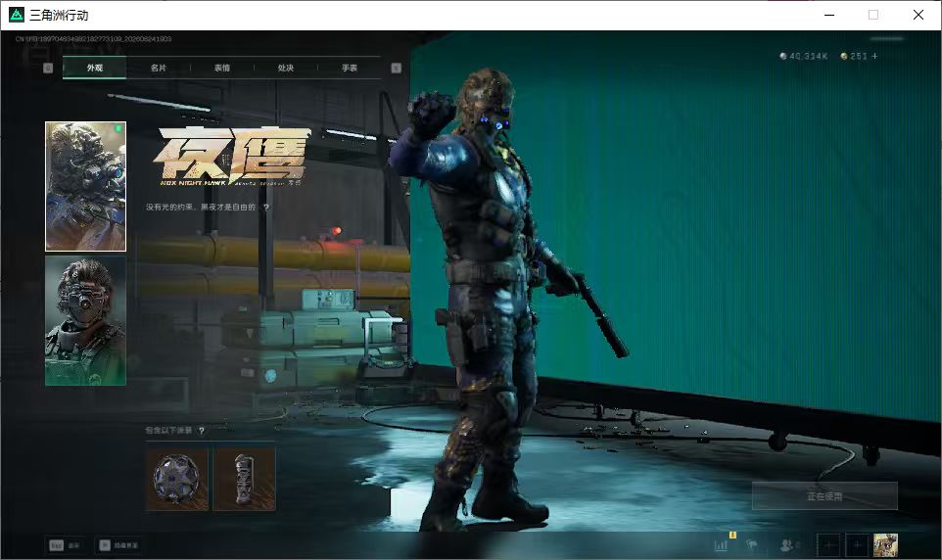The width and height of the screenshot is (942, 560).
Task: Click the E next-tab key icon
Action: click(396, 68)
